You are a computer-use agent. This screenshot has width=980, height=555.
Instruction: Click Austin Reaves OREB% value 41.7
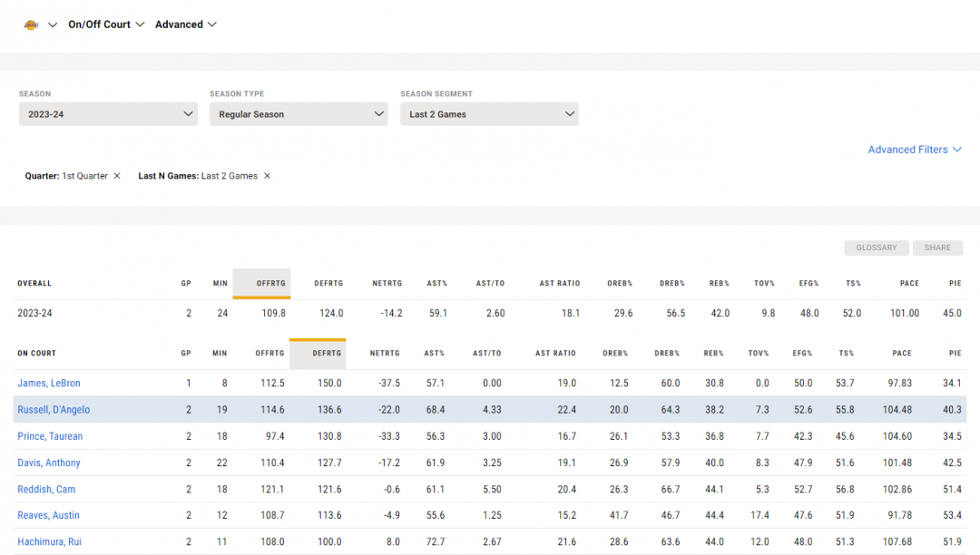pyautogui.click(x=619, y=516)
